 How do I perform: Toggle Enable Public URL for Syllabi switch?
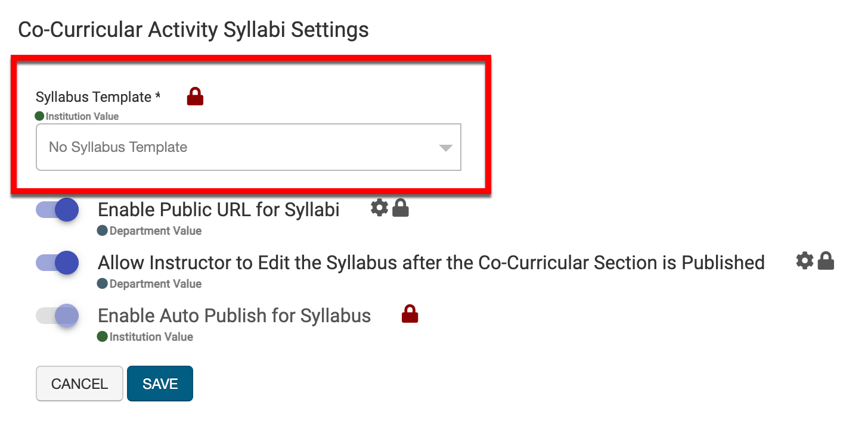click(58, 210)
